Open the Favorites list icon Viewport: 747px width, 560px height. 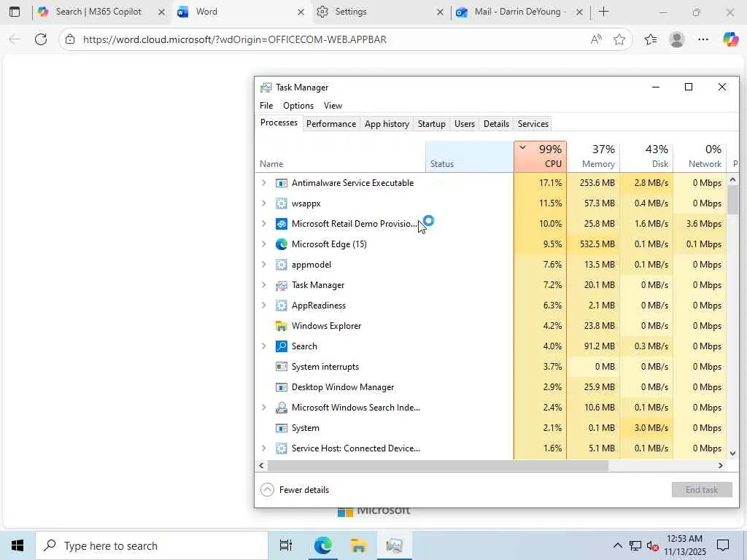pyautogui.click(x=651, y=39)
